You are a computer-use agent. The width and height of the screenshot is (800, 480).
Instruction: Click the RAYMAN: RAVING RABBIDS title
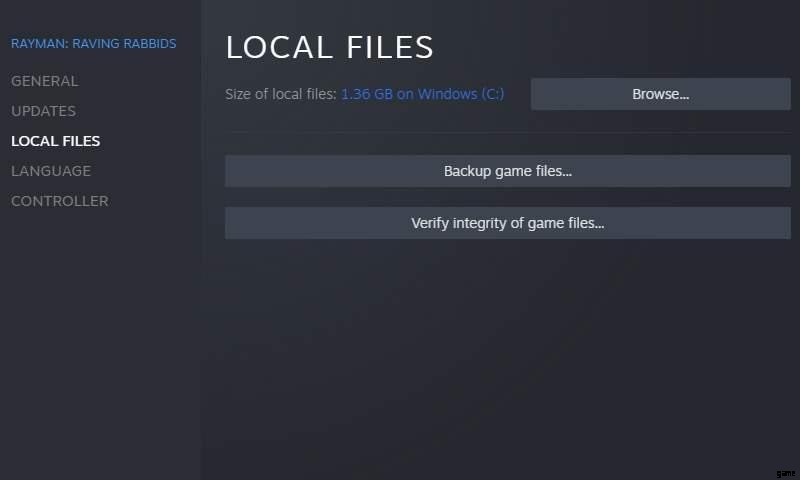tap(93, 44)
